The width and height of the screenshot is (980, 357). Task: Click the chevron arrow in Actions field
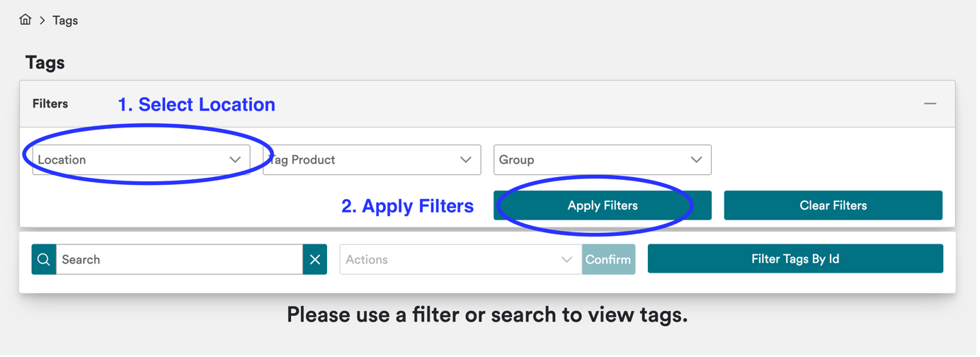pyautogui.click(x=566, y=260)
